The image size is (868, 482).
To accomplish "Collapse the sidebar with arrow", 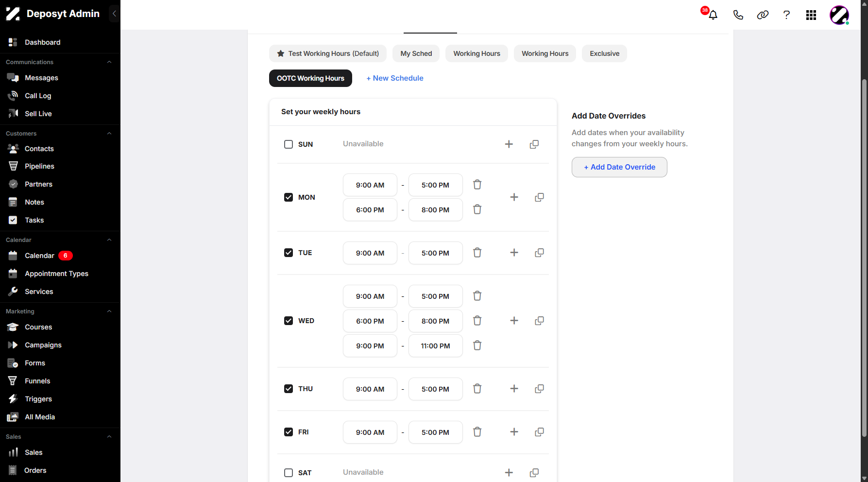I will [x=114, y=14].
